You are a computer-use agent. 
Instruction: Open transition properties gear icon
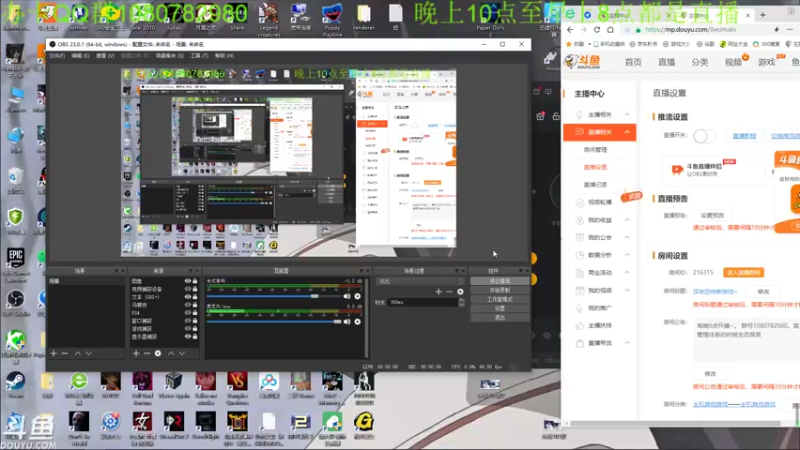[461, 291]
